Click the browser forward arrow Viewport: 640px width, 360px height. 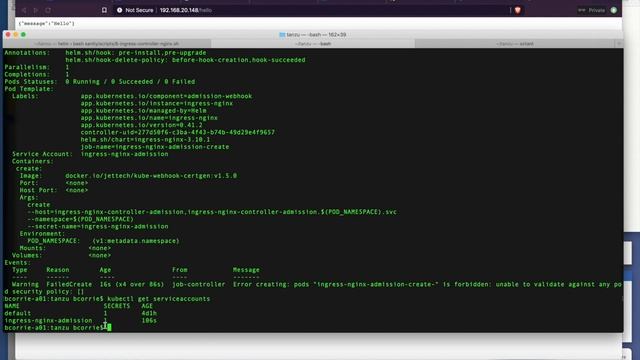pos(36,10)
